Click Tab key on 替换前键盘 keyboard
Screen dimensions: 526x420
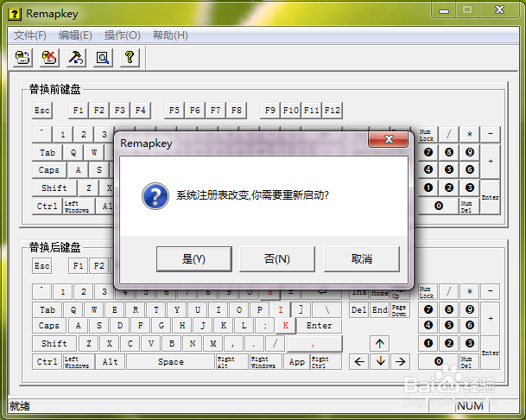[x=48, y=153]
